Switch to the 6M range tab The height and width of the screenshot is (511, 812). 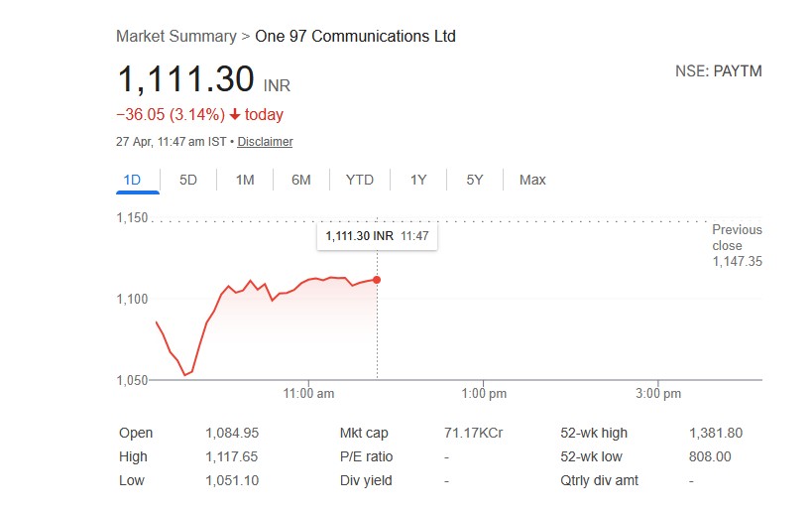click(x=301, y=180)
